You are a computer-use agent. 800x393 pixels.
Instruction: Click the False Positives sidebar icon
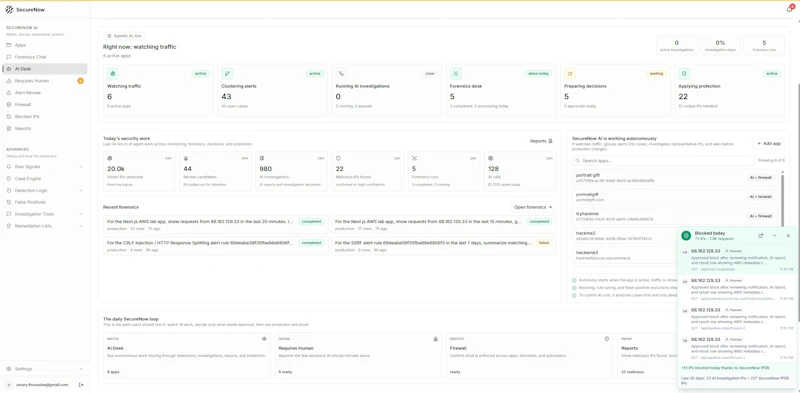pyautogui.click(x=9, y=202)
